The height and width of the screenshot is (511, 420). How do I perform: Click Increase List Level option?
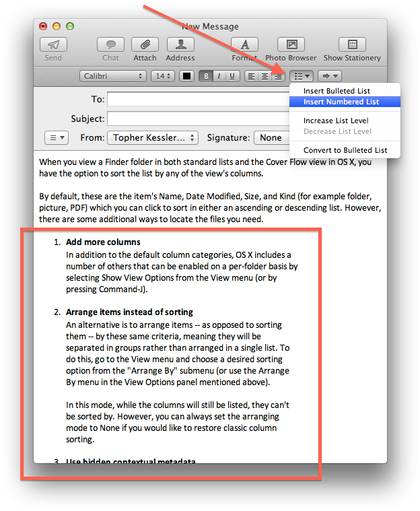pos(336,121)
